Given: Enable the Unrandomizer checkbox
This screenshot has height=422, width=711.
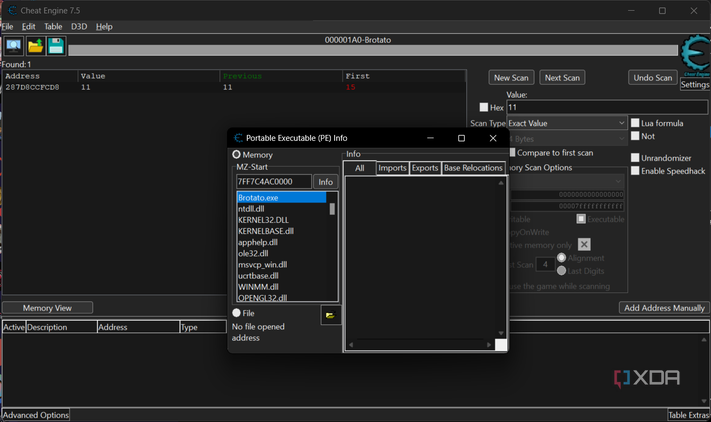Looking at the screenshot, I should point(635,158).
